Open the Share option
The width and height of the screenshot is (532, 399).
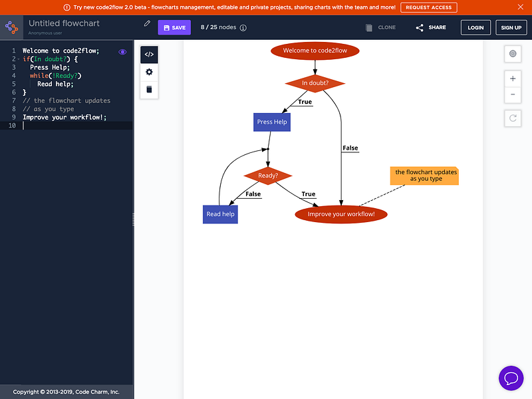pyautogui.click(x=431, y=28)
